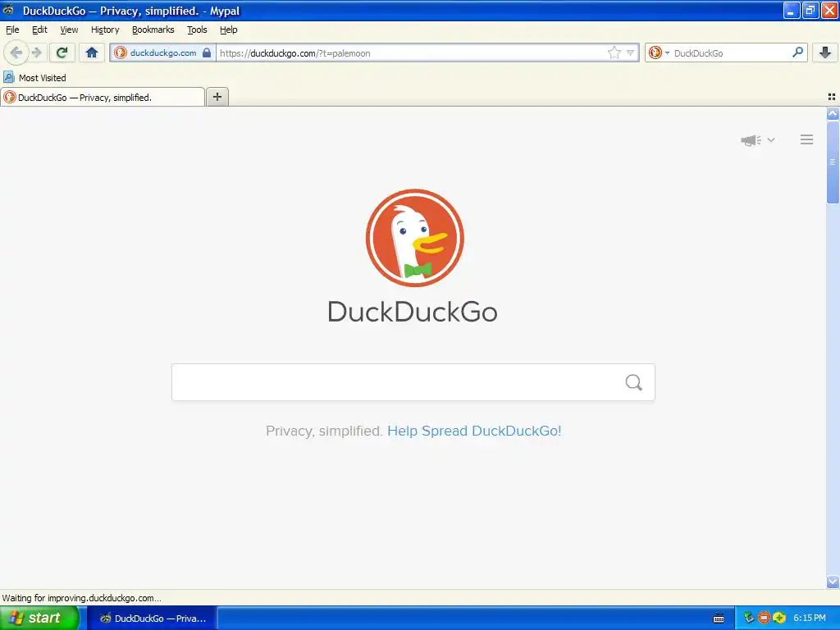Click the keyboard icon in the taskbar
The image size is (840, 630).
tap(719, 619)
